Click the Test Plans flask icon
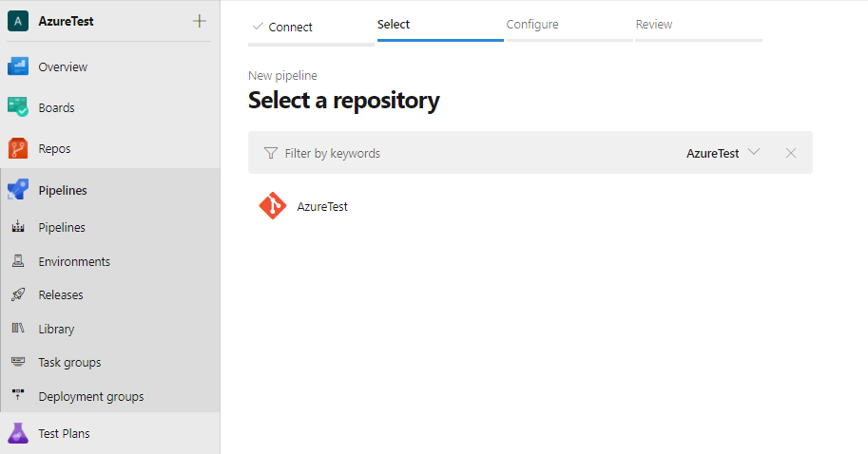 [x=18, y=433]
